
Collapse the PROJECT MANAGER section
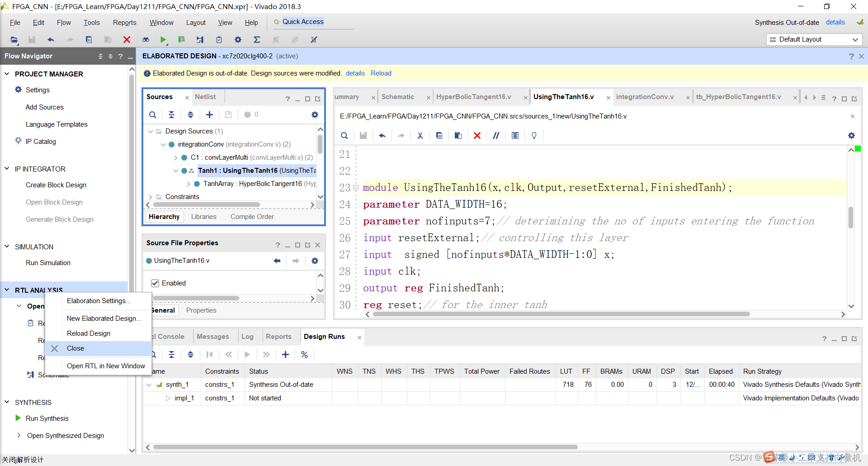tap(7, 74)
